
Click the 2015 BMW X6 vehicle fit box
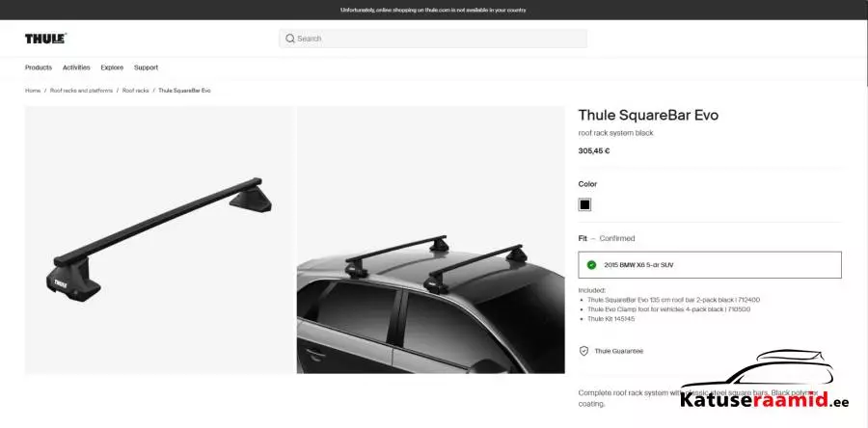(710, 265)
